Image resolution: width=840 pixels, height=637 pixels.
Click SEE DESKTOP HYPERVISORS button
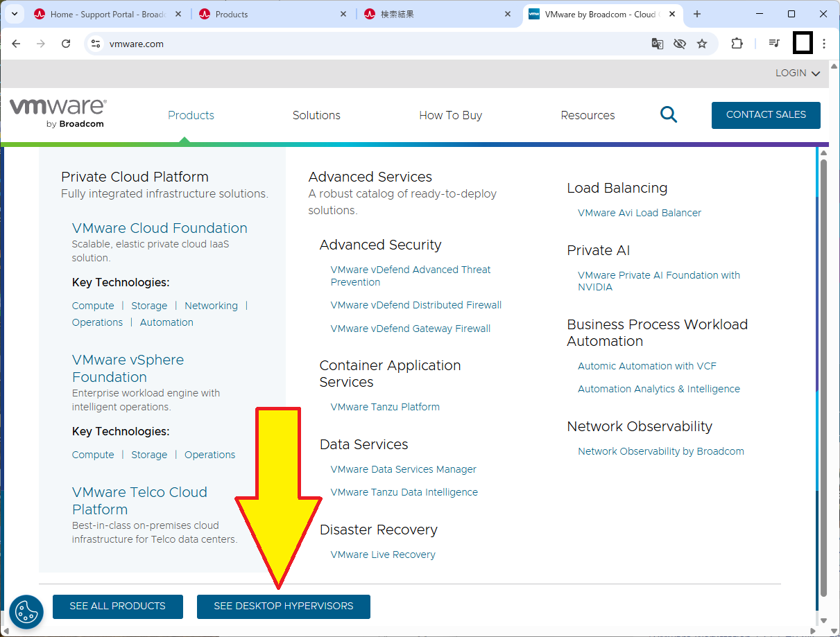tap(283, 607)
